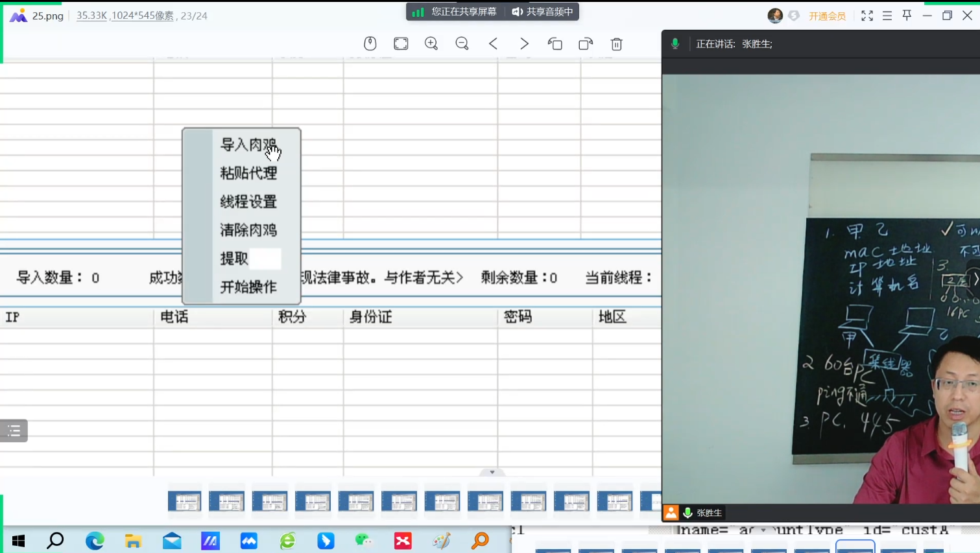Rotate the image clockwise

[x=586, y=43]
